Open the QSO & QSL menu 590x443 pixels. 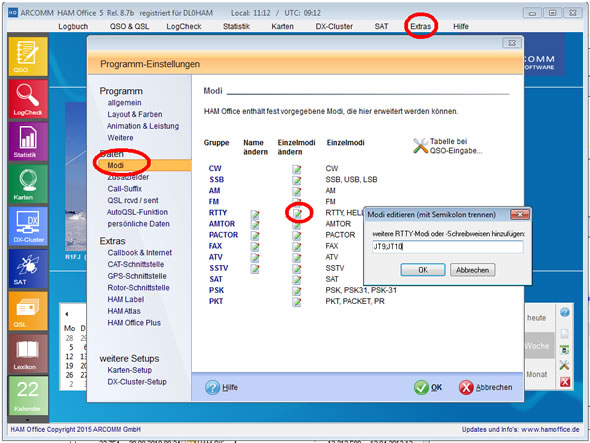point(129,26)
